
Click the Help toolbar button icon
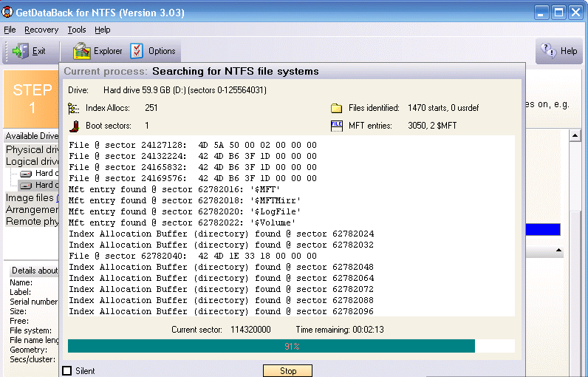coord(549,51)
